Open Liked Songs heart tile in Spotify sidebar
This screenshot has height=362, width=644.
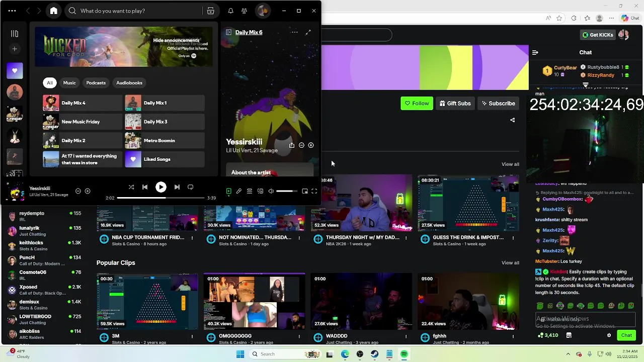15,71
